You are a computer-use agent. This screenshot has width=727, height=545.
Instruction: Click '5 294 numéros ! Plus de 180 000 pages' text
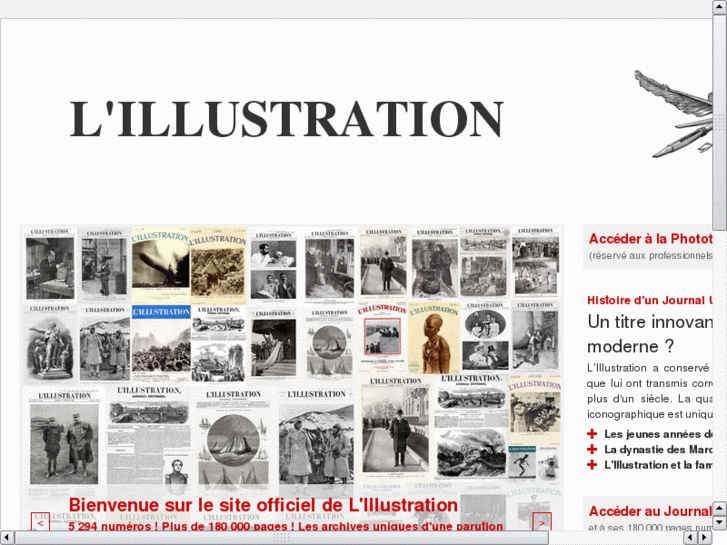(x=181, y=526)
